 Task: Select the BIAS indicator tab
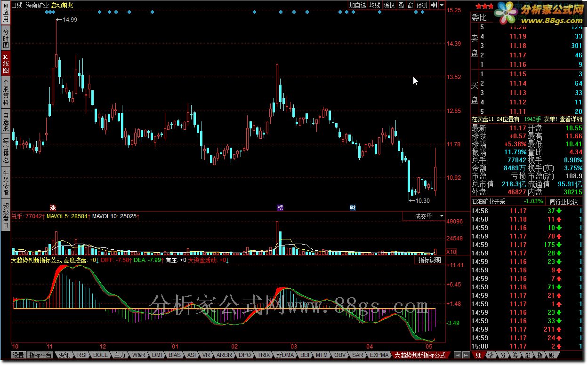[175, 355]
